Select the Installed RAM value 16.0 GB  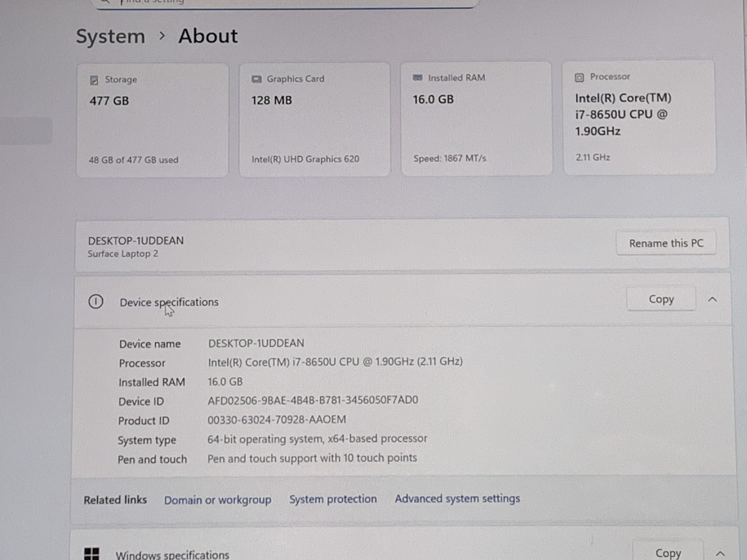(225, 381)
